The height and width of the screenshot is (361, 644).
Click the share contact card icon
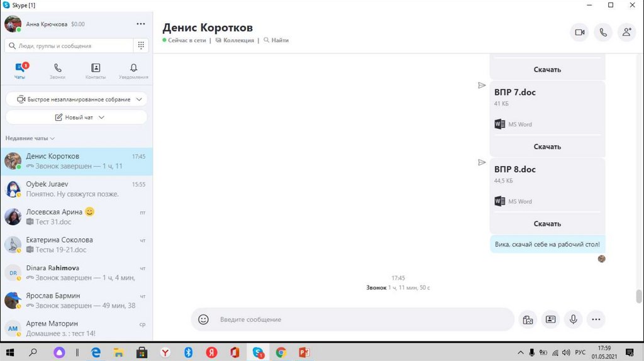coord(550,319)
